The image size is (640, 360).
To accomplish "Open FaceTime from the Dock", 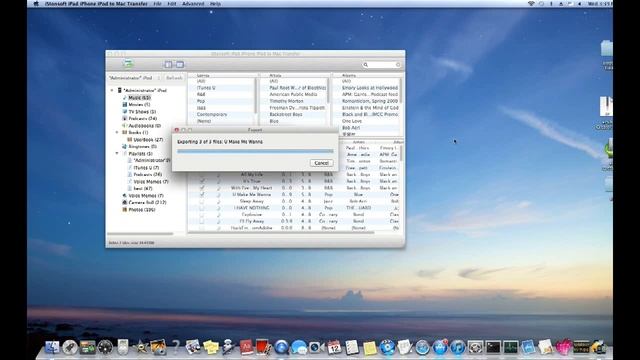I will click(316, 347).
